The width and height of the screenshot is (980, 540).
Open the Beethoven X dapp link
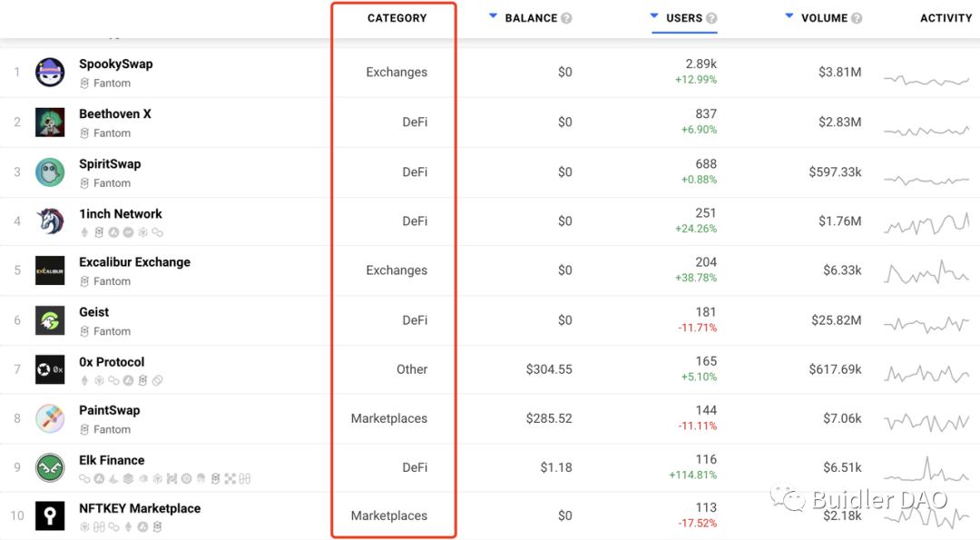pyautogui.click(x=115, y=113)
